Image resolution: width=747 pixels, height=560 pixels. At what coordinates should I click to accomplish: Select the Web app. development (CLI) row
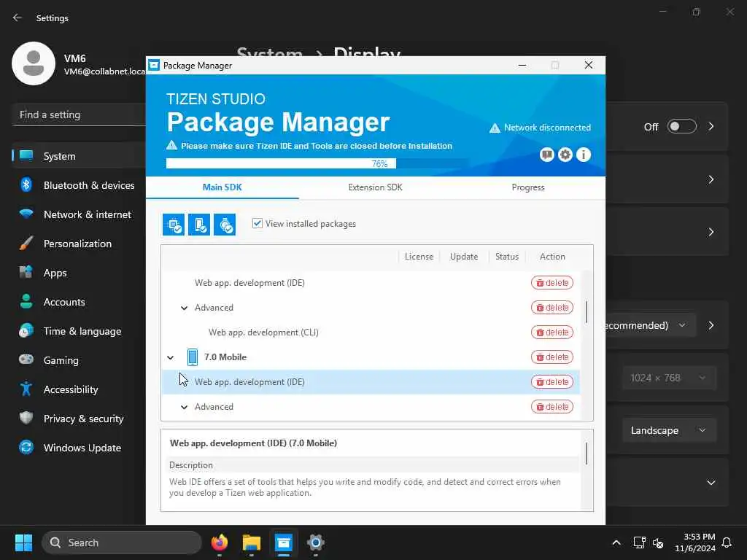371,332
